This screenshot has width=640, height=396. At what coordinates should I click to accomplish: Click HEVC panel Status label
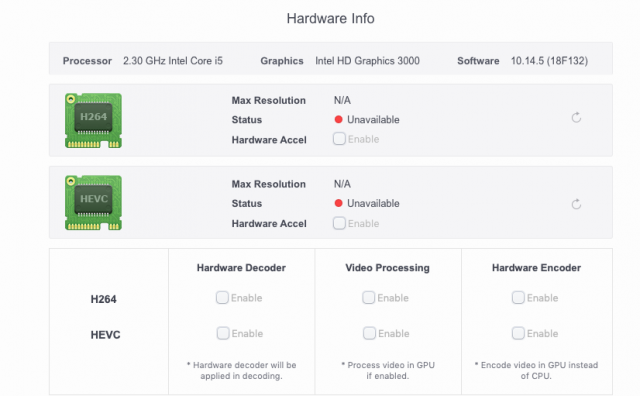[247, 204]
